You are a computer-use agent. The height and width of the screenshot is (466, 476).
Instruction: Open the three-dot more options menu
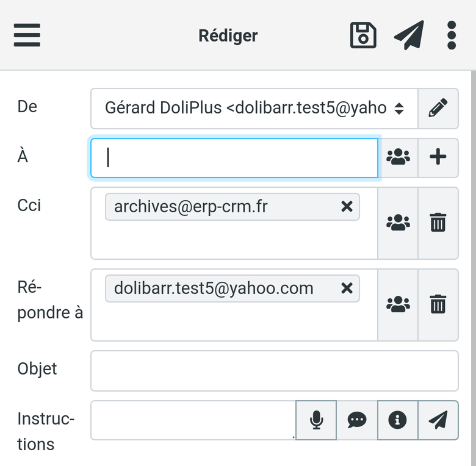[452, 35]
